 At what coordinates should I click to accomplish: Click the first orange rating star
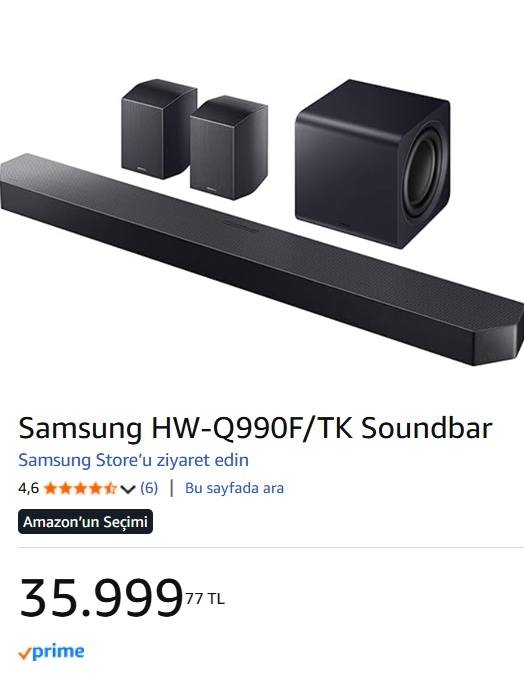click(51, 488)
